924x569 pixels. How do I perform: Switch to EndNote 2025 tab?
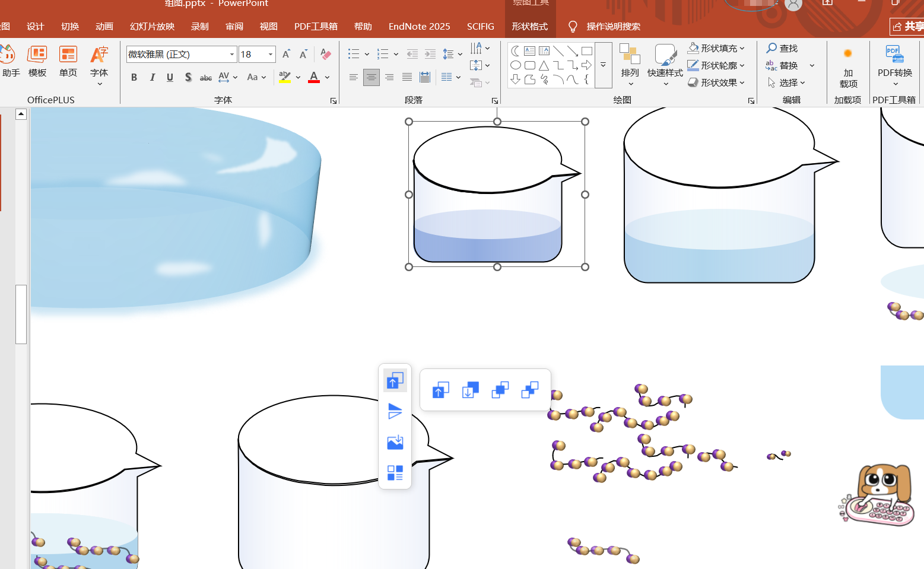pyautogui.click(x=420, y=26)
